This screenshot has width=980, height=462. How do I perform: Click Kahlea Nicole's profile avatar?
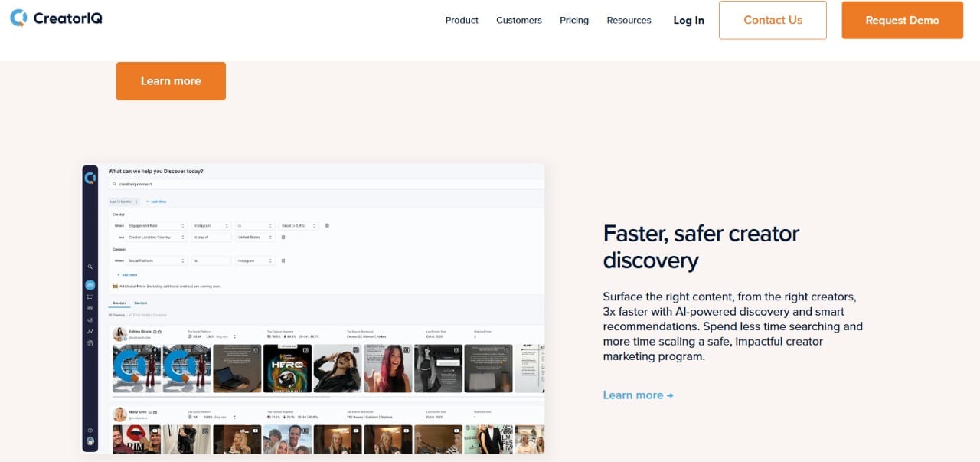[x=119, y=333]
